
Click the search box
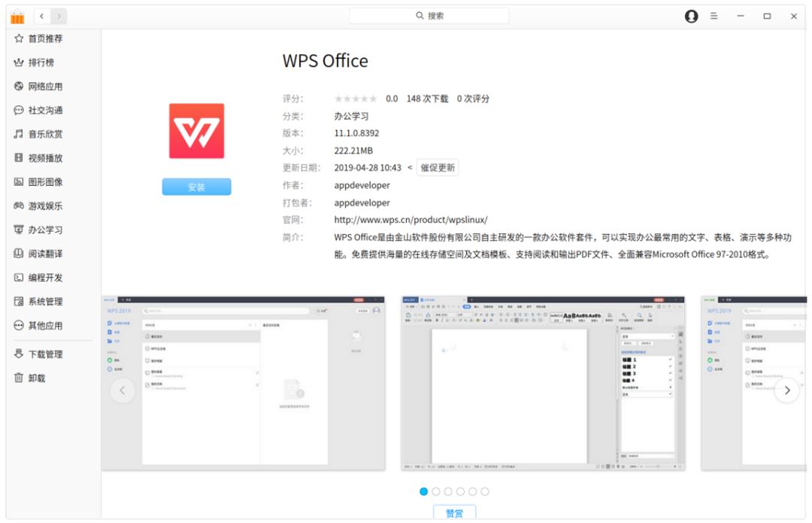[x=429, y=16]
